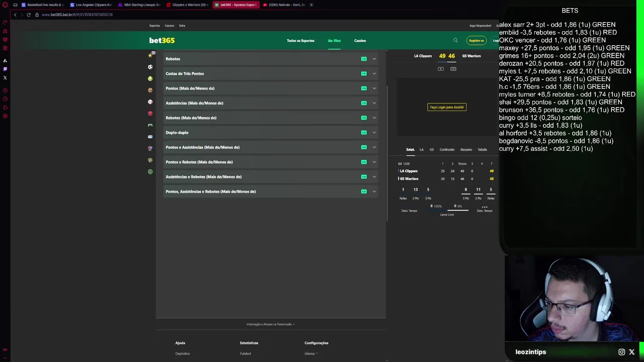The image size is (644, 362).
Task: Select the basketball sport icon
Action: point(150,90)
